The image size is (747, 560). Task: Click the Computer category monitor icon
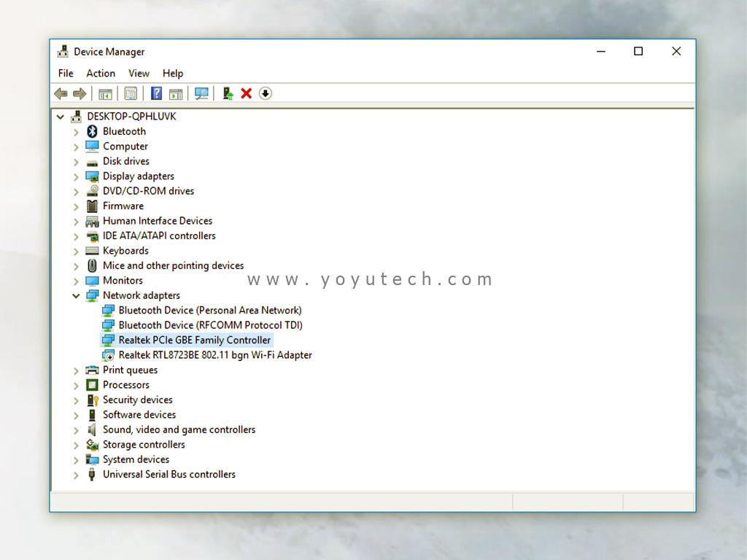coord(93,146)
